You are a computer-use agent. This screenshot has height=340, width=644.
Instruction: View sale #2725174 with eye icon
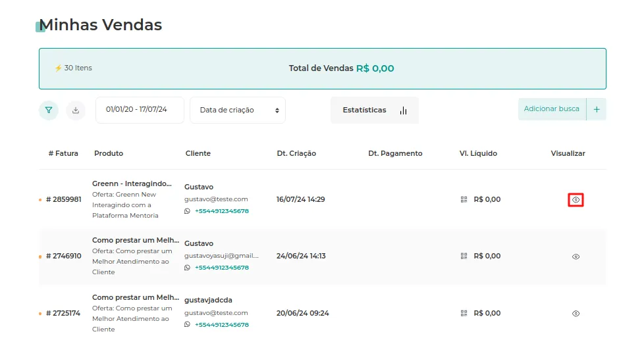576,314
